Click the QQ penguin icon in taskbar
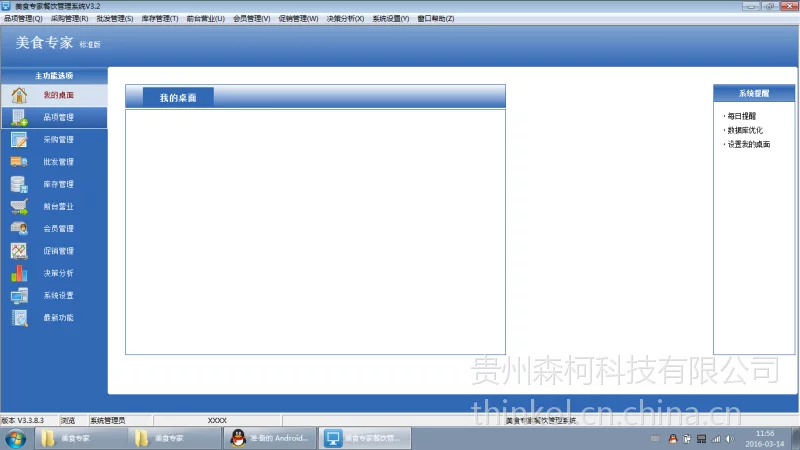Viewport: 800px width, 450px height. 238,438
